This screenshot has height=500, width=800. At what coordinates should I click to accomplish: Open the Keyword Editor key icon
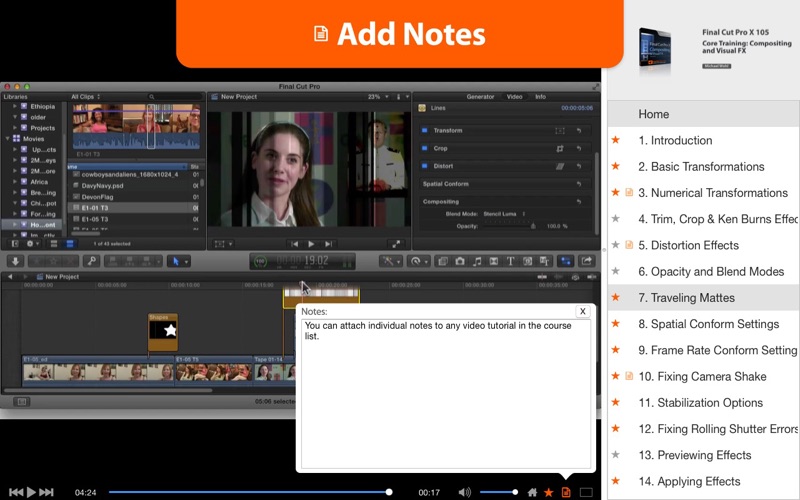(92, 261)
